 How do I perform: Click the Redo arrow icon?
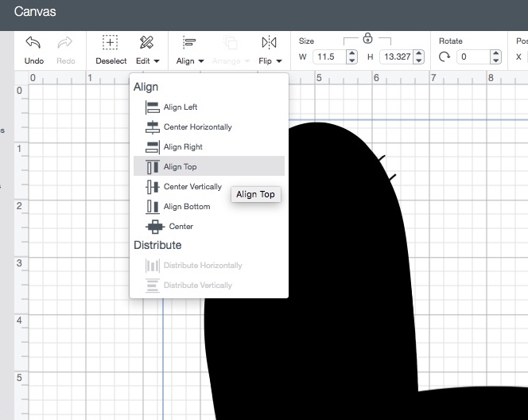pos(64,42)
